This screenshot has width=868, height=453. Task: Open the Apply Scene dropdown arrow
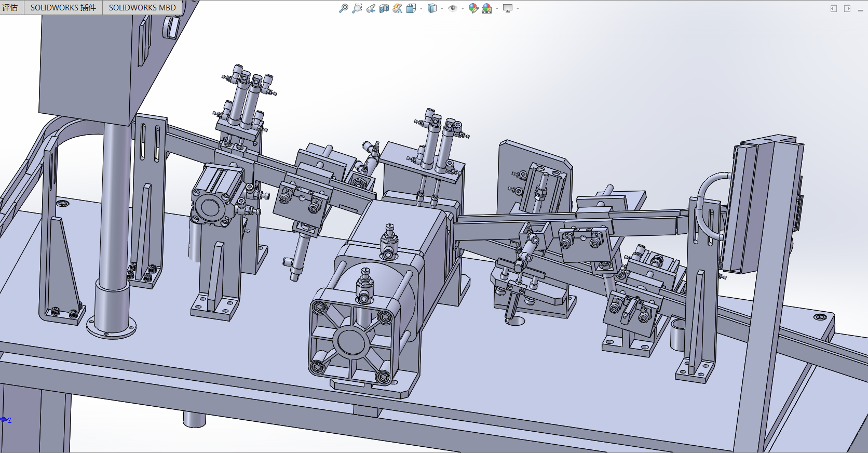coord(497,8)
